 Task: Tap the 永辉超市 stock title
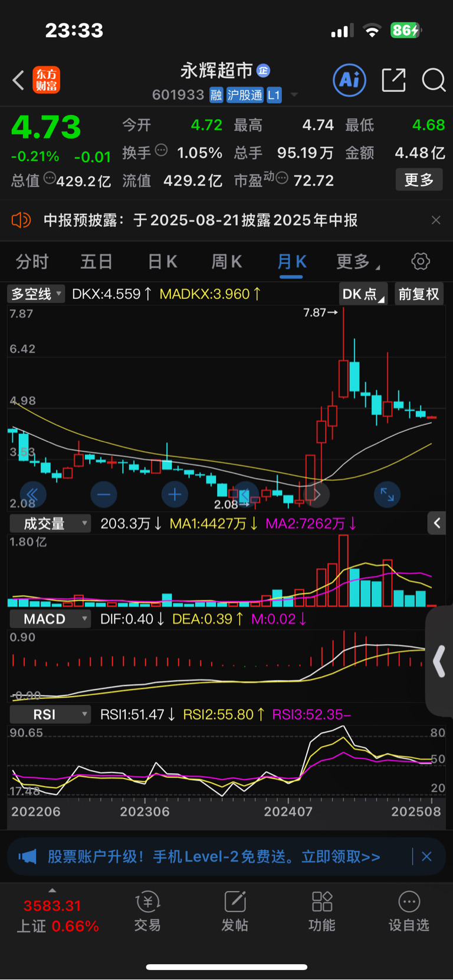tap(216, 71)
